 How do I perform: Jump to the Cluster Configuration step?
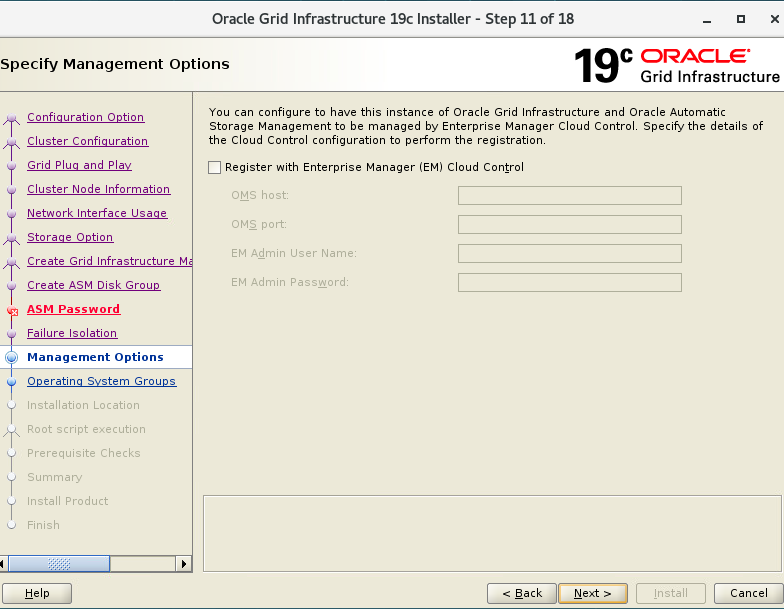[x=87, y=141]
